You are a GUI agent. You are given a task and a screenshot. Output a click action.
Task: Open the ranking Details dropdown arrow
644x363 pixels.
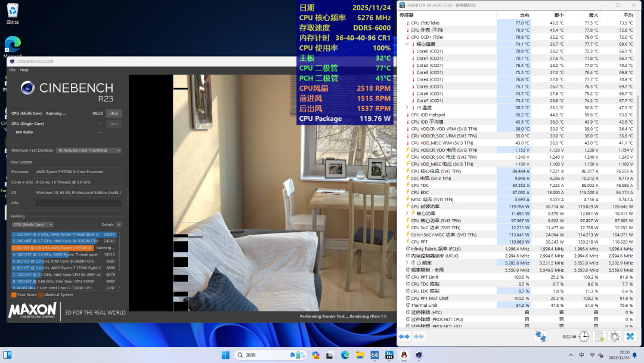click(119, 224)
